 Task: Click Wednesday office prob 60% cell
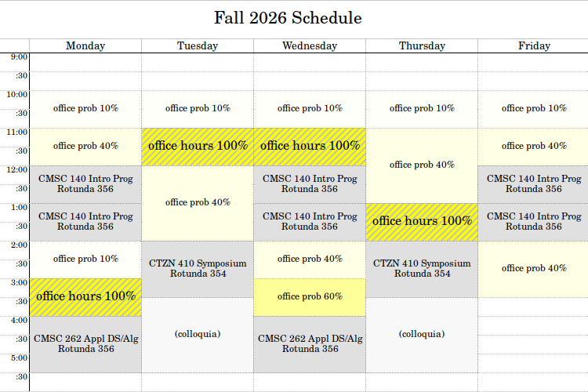[310, 297]
